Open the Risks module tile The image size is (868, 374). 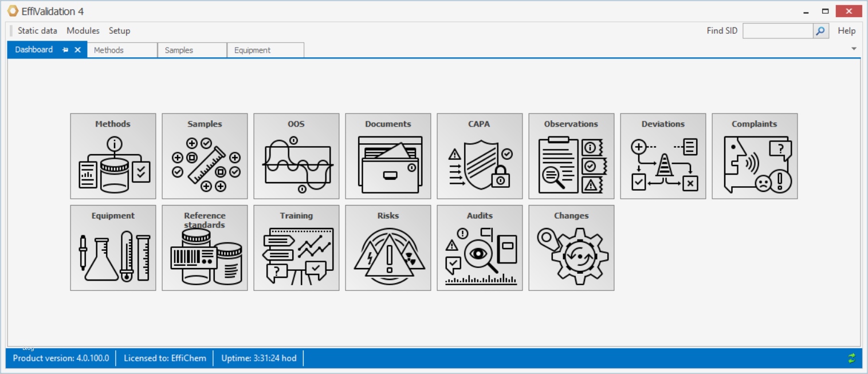(x=388, y=247)
